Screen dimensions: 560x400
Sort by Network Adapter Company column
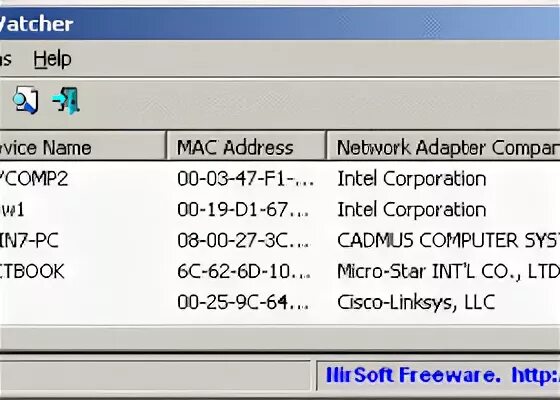click(444, 148)
